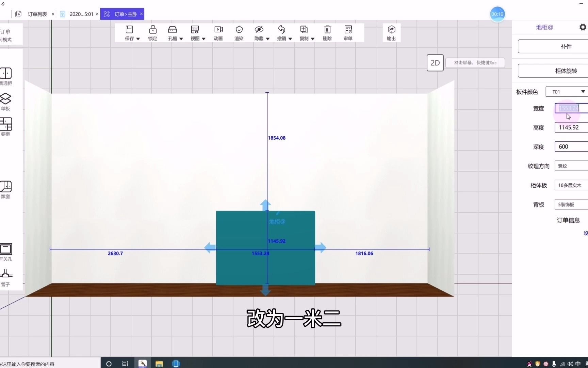
Task: Click the 锁定 lock icon
Action: click(153, 29)
